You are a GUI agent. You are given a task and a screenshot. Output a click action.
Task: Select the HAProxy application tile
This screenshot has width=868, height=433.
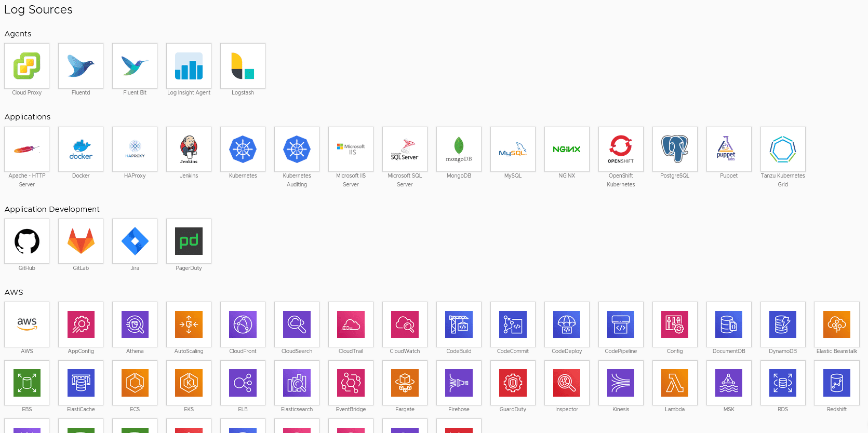tap(135, 150)
